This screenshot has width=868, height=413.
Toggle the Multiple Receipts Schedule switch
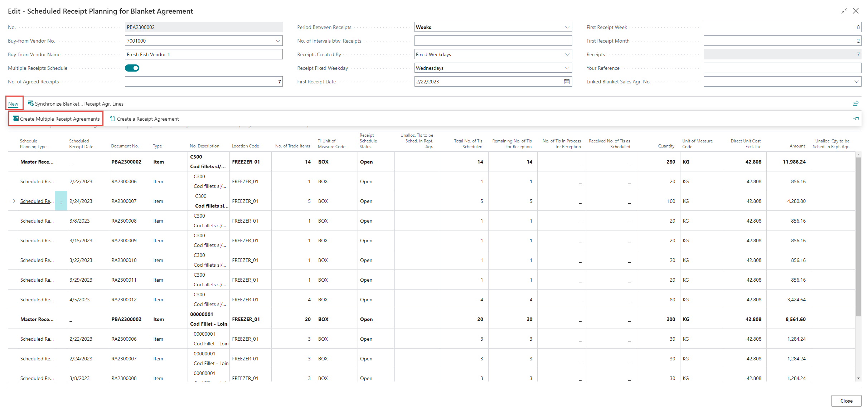pos(132,68)
